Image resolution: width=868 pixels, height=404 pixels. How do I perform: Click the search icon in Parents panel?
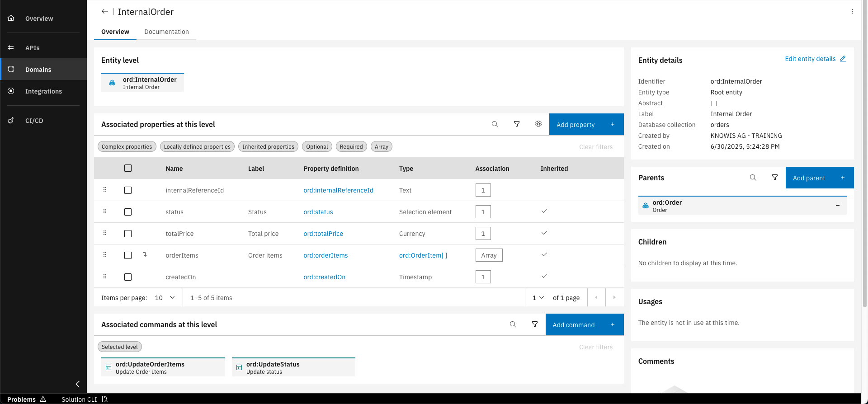coord(753,178)
